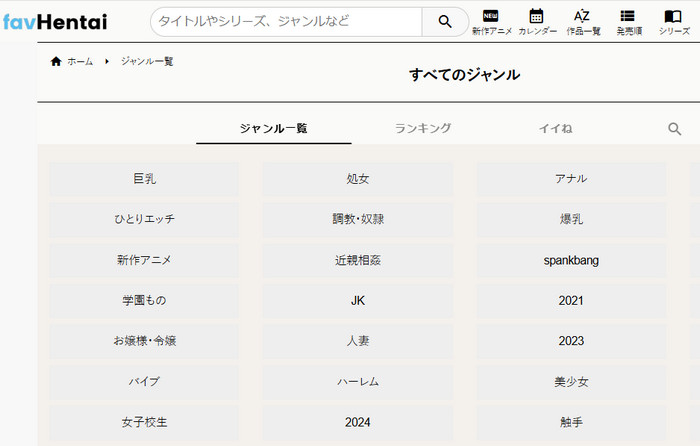Click the search box in the header
This screenshot has height=446, width=700.
285,21
